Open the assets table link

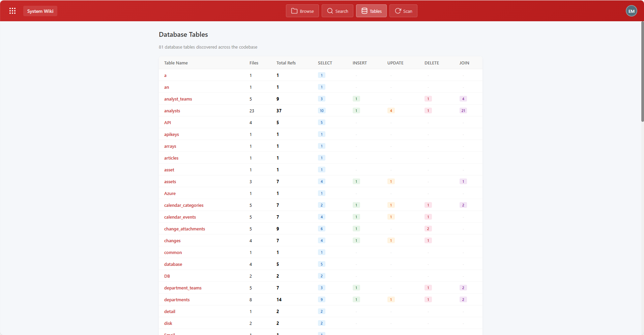170,182
